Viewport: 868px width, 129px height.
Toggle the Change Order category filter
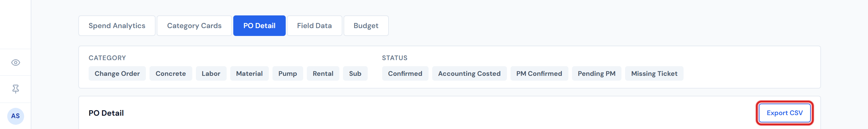coord(117,74)
